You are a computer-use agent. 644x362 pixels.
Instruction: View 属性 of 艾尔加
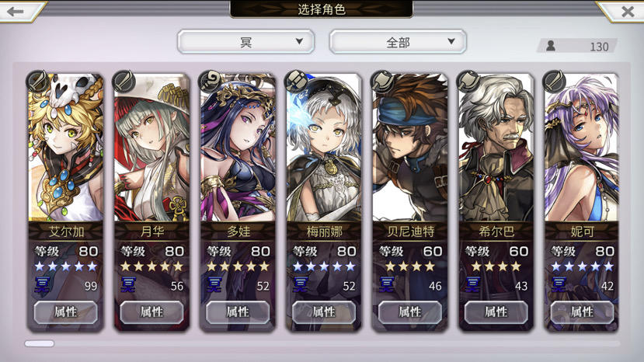click(66, 312)
